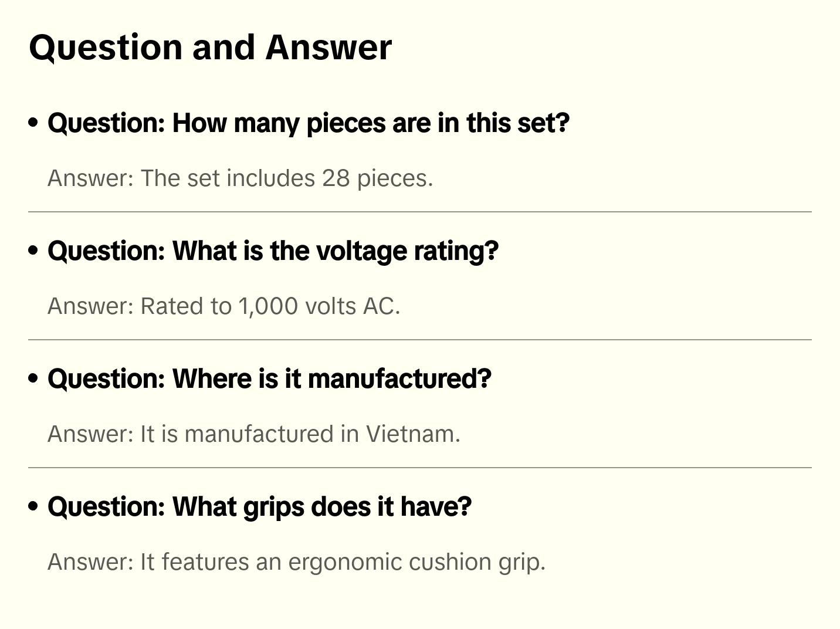This screenshot has height=629, width=840.
Task: Click the answer "Rated to 1,000 volts AC"
Action: coord(223,306)
